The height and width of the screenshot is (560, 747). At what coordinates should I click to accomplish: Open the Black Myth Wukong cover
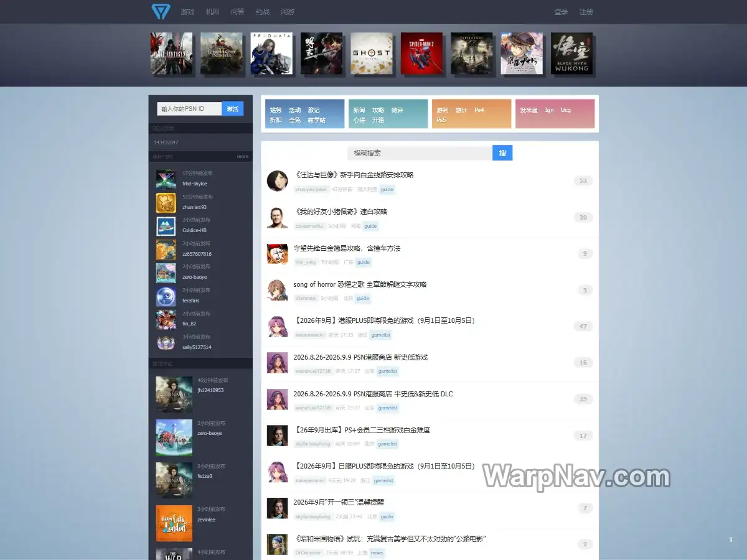pyautogui.click(x=571, y=54)
